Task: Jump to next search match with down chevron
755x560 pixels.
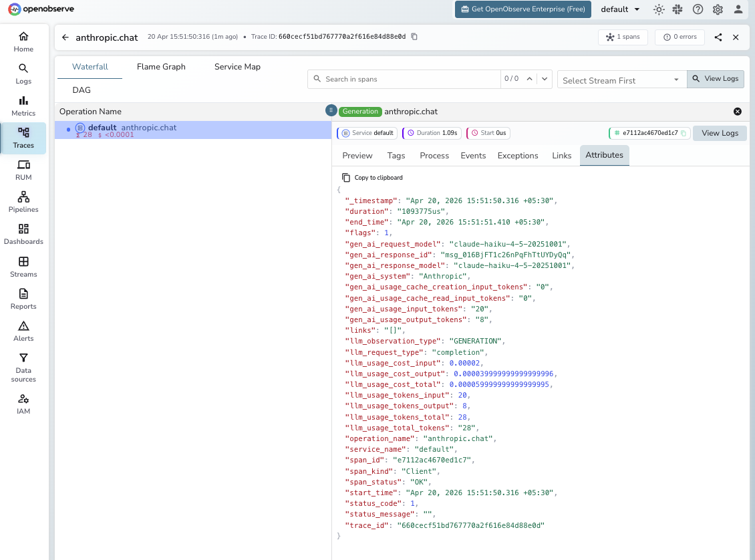Action: [545, 78]
